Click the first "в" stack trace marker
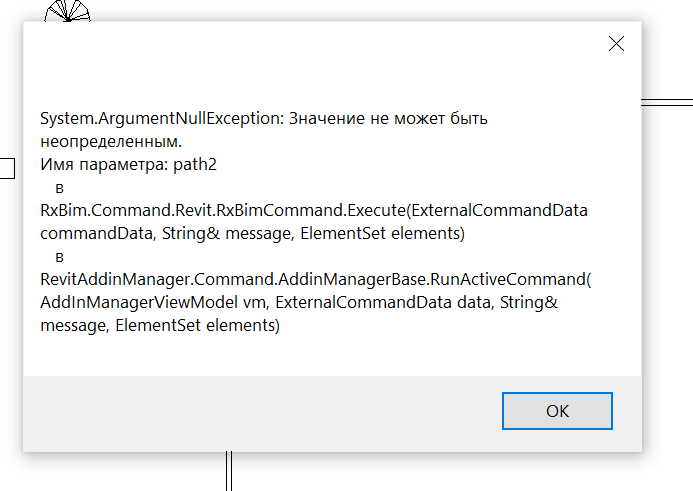The image size is (693, 491). coord(59,187)
